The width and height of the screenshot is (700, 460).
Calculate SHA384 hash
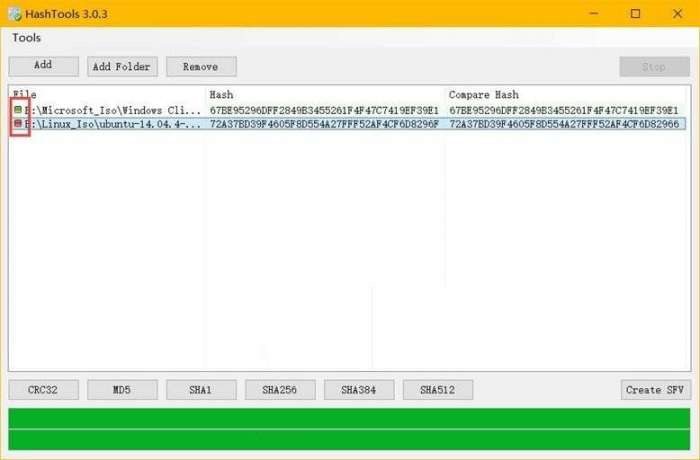click(x=359, y=389)
